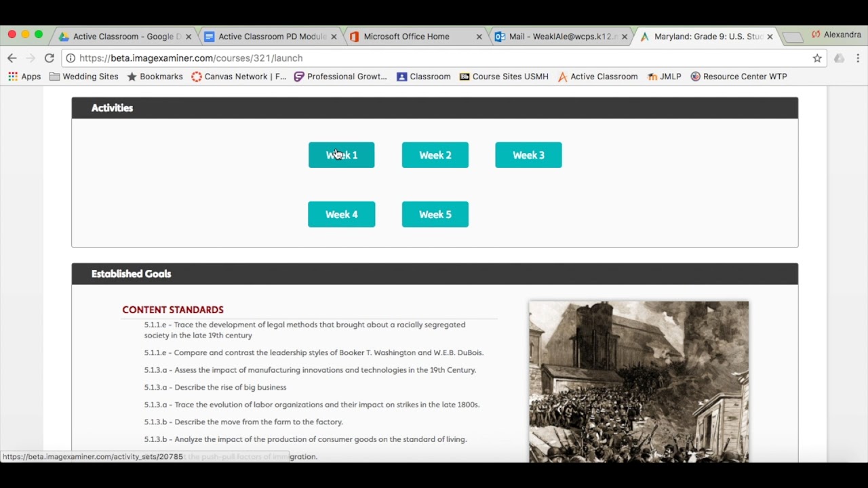The width and height of the screenshot is (868, 488).
Task: Close the Active Classroom Google Drive tab
Action: pyautogui.click(x=189, y=37)
